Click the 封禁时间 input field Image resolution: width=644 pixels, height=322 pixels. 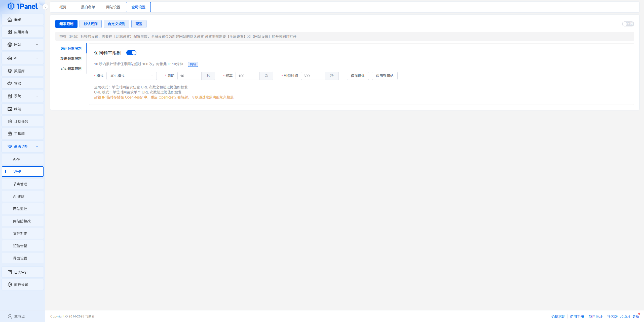[313, 76]
